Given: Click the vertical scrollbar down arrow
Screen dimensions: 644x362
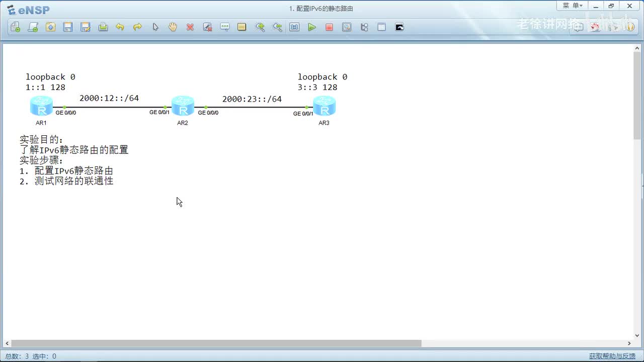Looking at the screenshot, I should [x=637, y=335].
